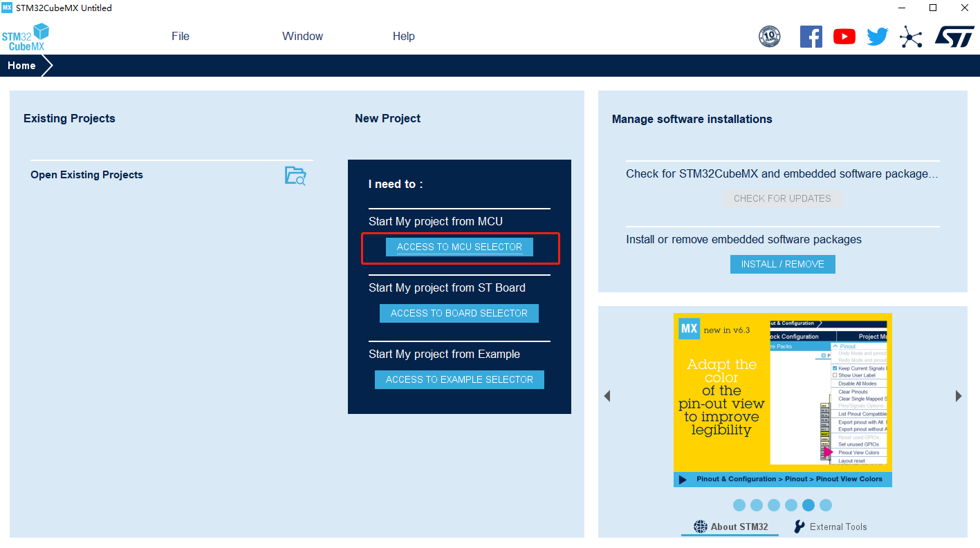980x548 pixels.
Task: Click the ST logo icon
Action: [x=954, y=37]
